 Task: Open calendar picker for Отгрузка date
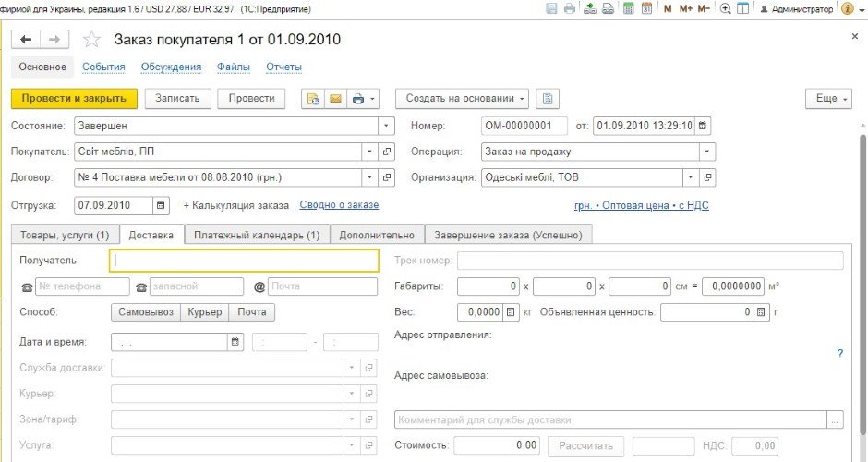click(161, 205)
